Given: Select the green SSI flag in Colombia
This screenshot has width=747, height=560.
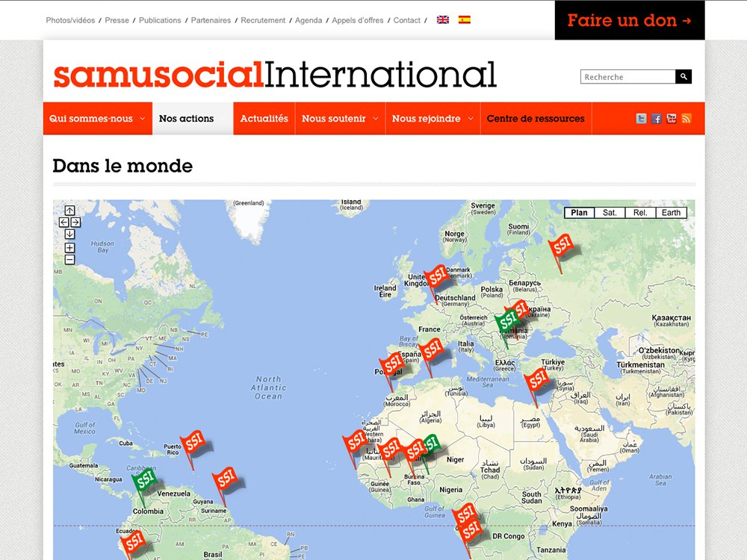Looking at the screenshot, I should [144, 481].
